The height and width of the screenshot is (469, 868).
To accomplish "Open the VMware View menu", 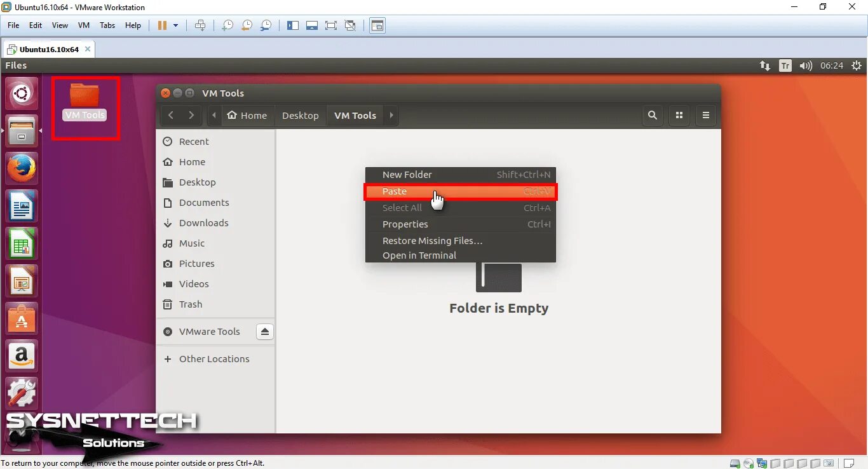I will pyautogui.click(x=60, y=25).
